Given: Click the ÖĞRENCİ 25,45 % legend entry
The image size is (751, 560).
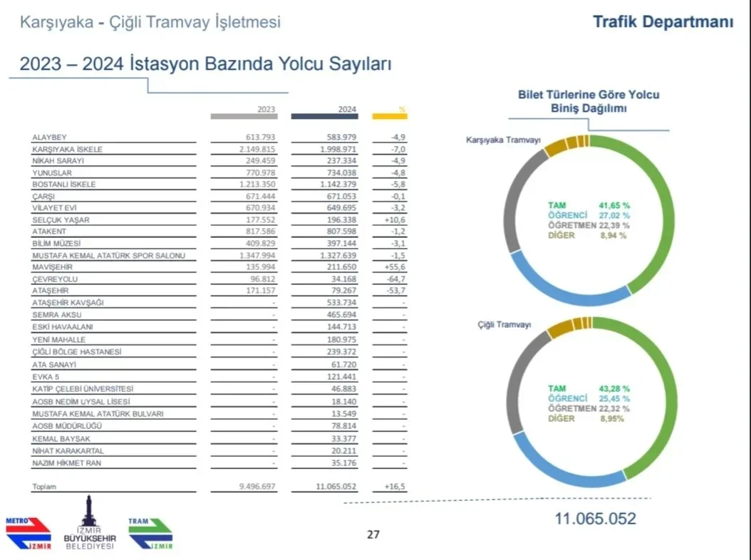Looking at the screenshot, I should click(589, 398).
